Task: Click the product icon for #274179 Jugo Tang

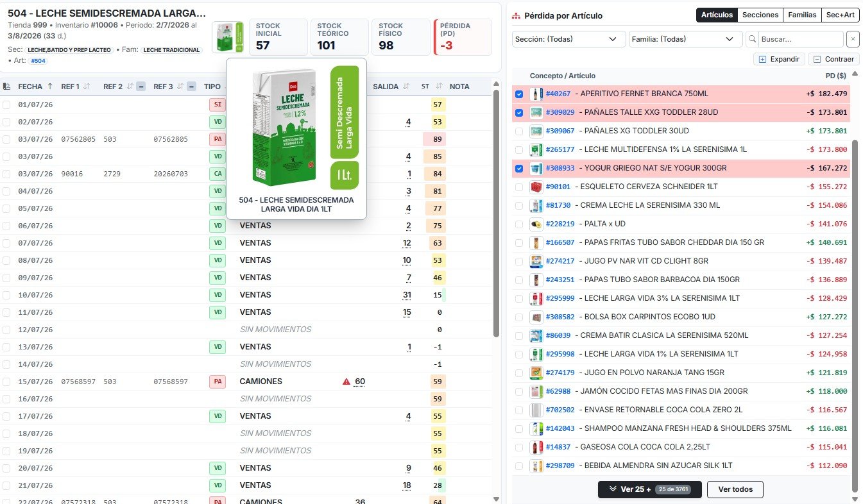Action: tap(536, 373)
